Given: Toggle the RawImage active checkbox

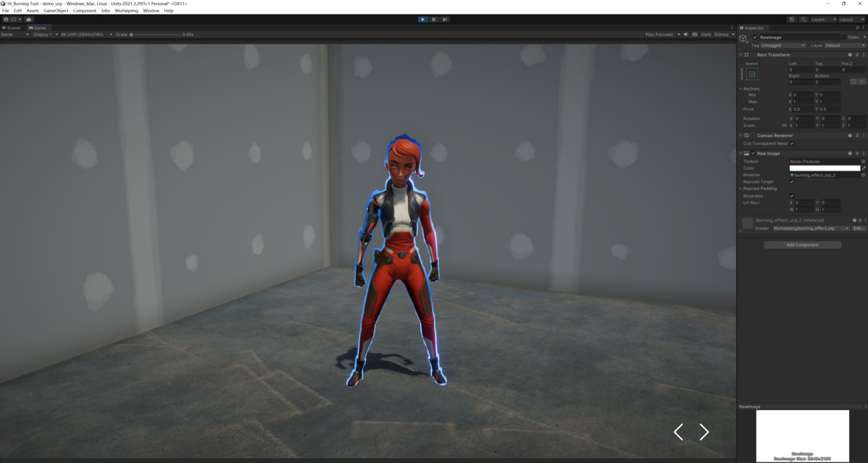Looking at the screenshot, I should click(x=755, y=37).
